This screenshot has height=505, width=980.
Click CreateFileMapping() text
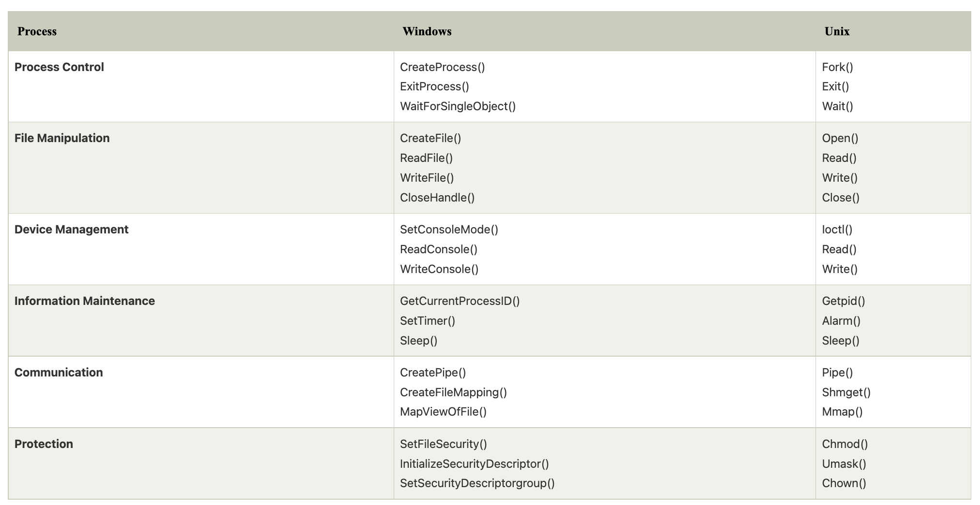pos(453,392)
